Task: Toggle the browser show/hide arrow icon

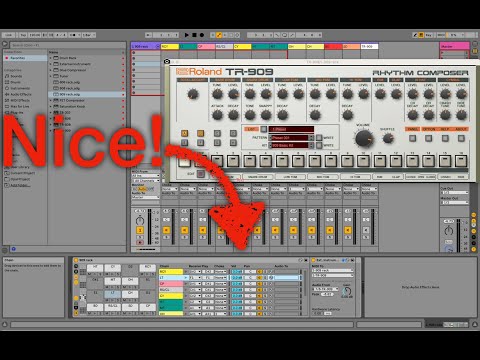Action: tap(5, 44)
